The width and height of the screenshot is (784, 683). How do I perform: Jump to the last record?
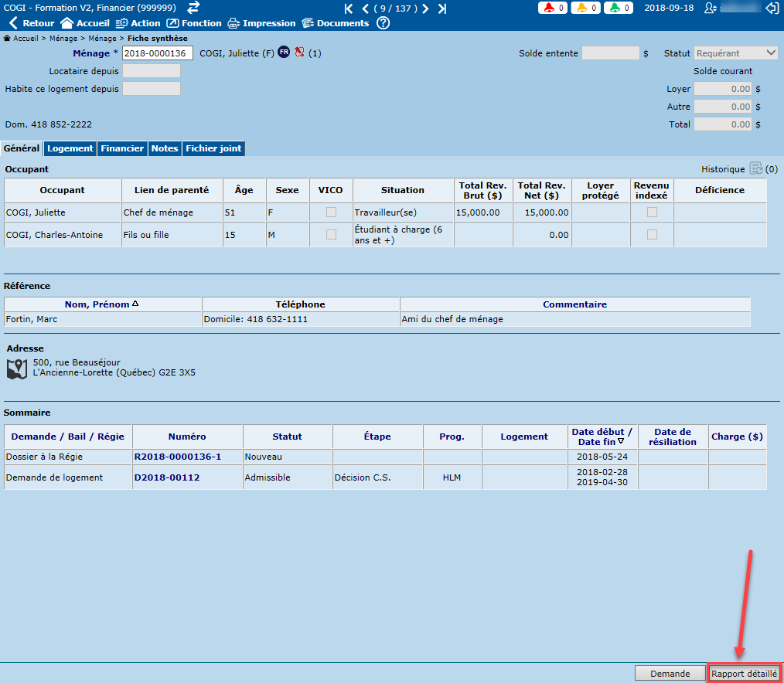441,8
